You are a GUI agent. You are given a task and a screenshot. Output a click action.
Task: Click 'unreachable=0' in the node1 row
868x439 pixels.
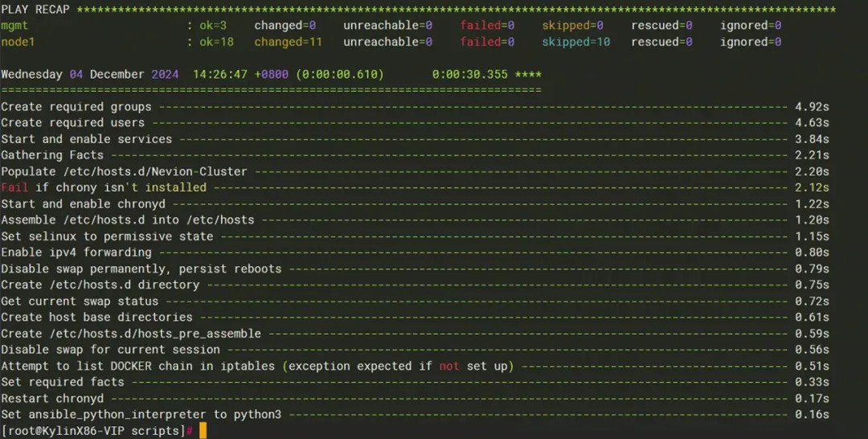[387, 42]
